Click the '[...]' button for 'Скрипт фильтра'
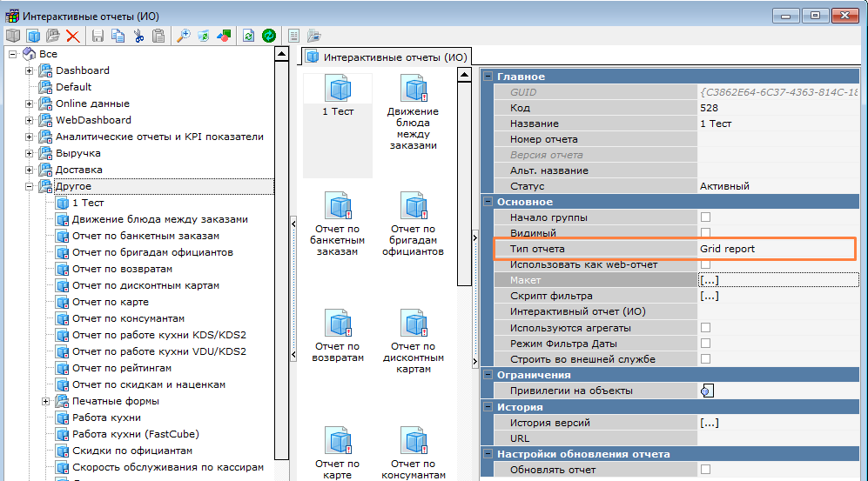The height and width of the screenshot is (481, 868). click(x=710, y=296)
